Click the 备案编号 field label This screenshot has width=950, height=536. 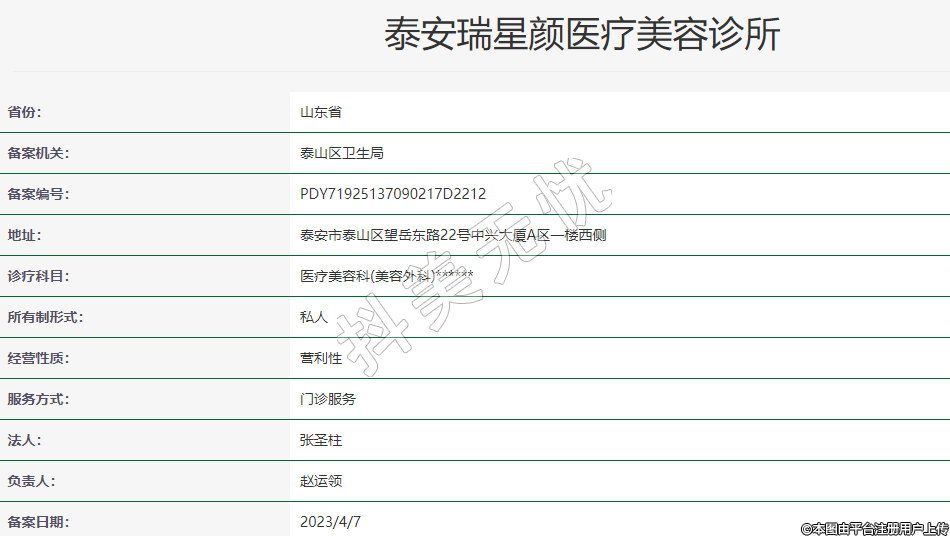click(x=38, y=194)
